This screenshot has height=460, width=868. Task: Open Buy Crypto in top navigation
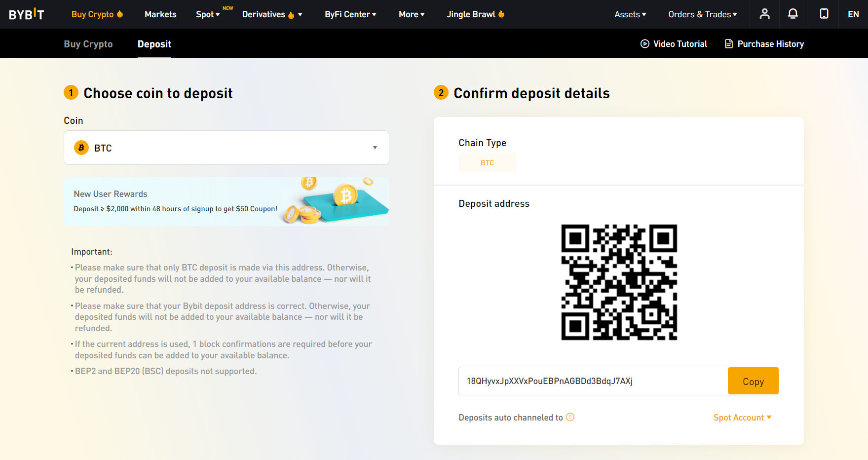coord(92,14)
